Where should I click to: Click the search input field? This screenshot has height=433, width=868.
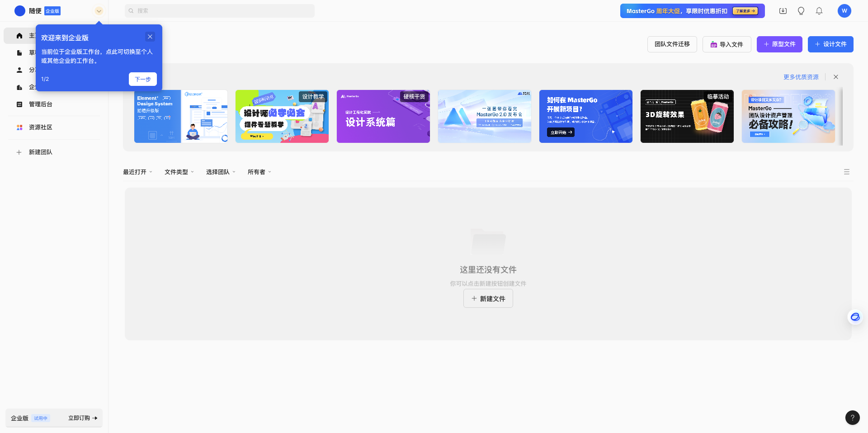coord(220,11)
